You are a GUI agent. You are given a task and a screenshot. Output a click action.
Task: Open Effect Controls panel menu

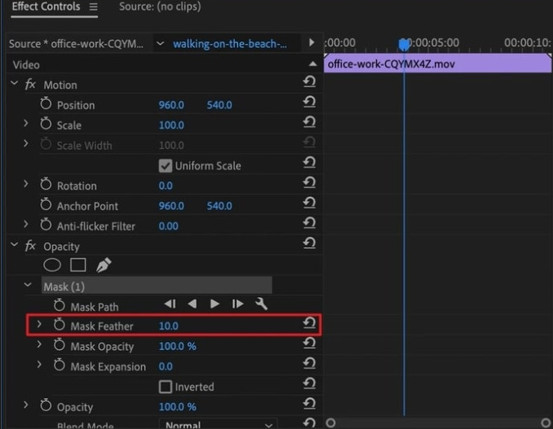coord(93,7)
